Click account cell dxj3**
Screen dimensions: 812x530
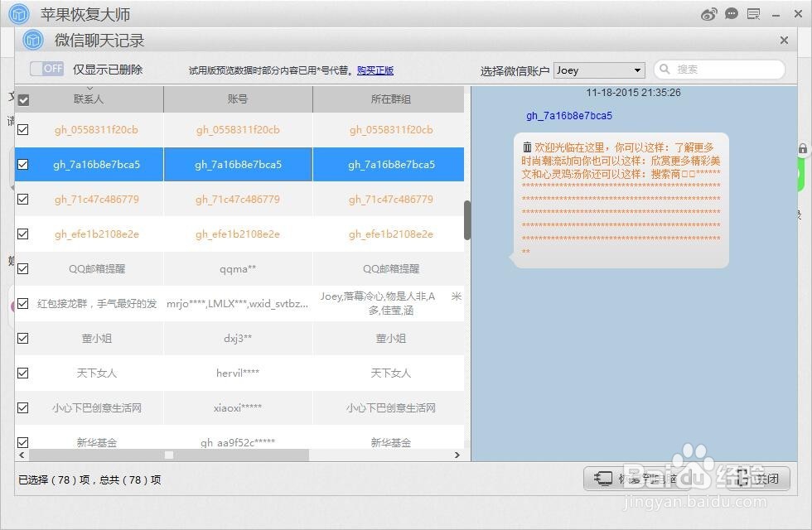pos(238,338)
